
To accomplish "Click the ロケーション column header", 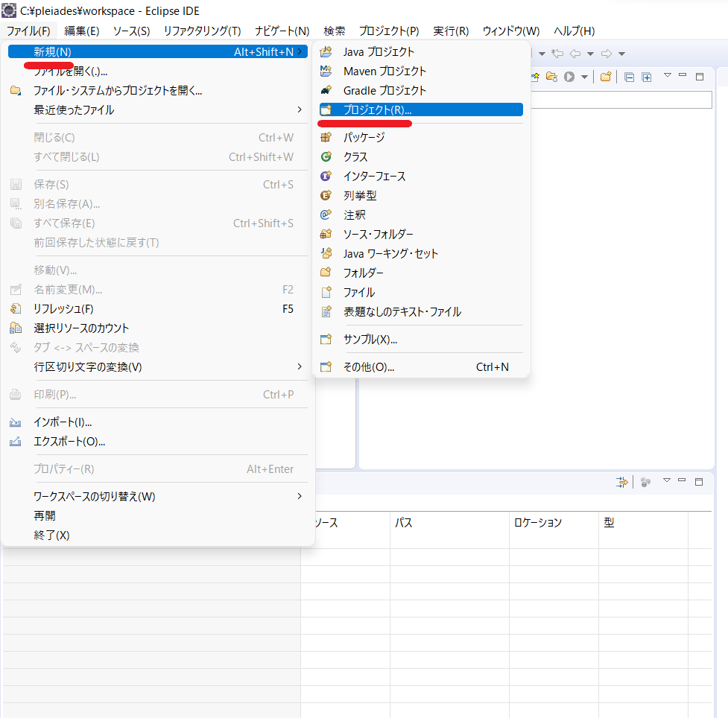I will pyautogui.click(x=554, y=523).
